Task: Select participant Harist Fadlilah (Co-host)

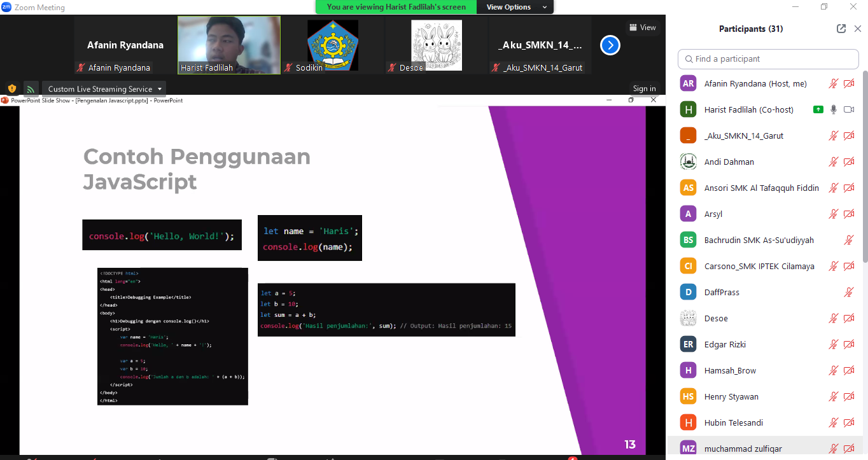Action: tap(765, 109)
